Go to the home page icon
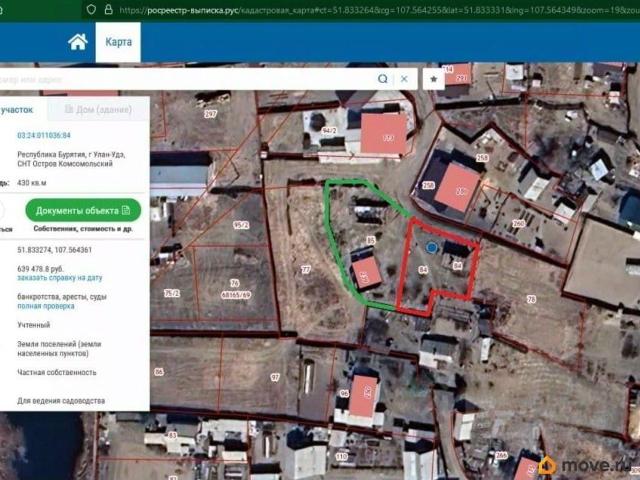 (78, 42)
